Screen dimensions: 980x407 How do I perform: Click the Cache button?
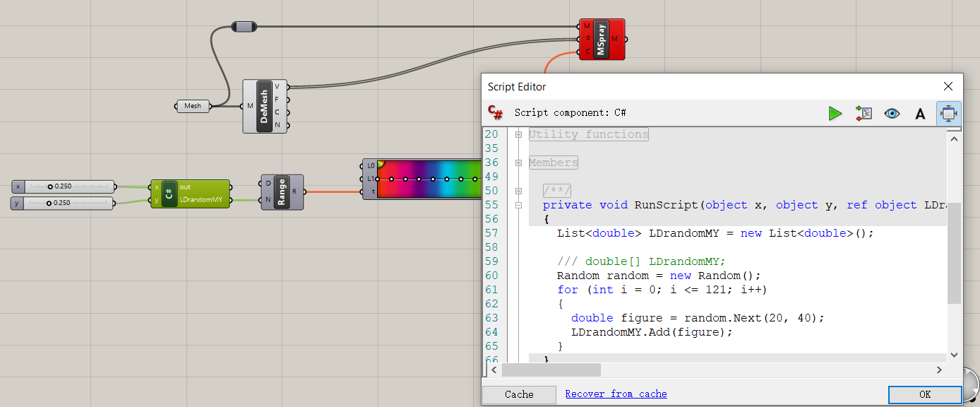(519, 394)
